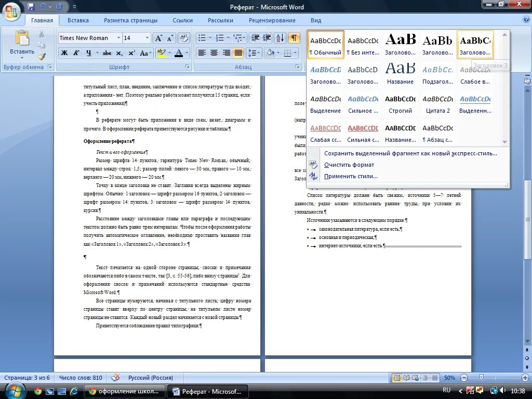Zoom in with plus button
This screenshot has width=532, height=399.
(x=525, y=378)
